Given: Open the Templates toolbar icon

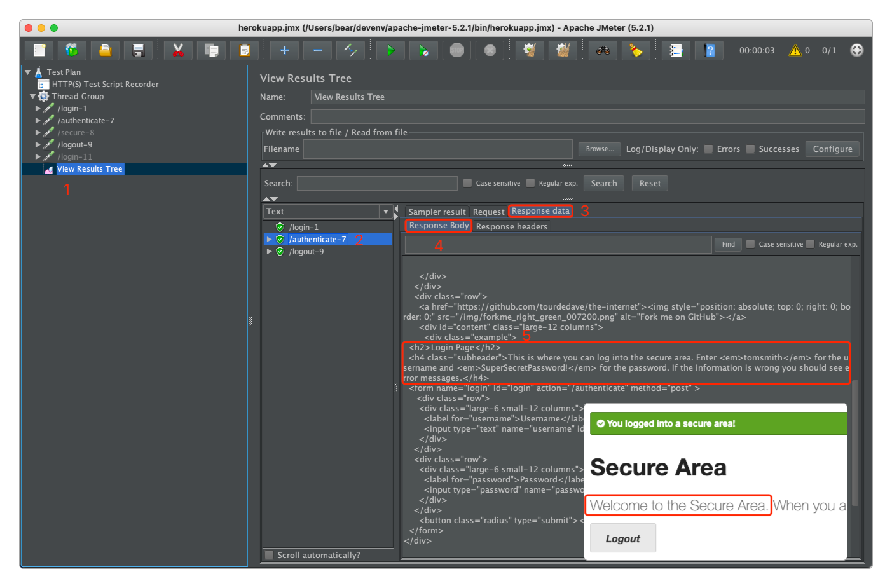Looking at the screenshot, I should (x=72, y=50).
